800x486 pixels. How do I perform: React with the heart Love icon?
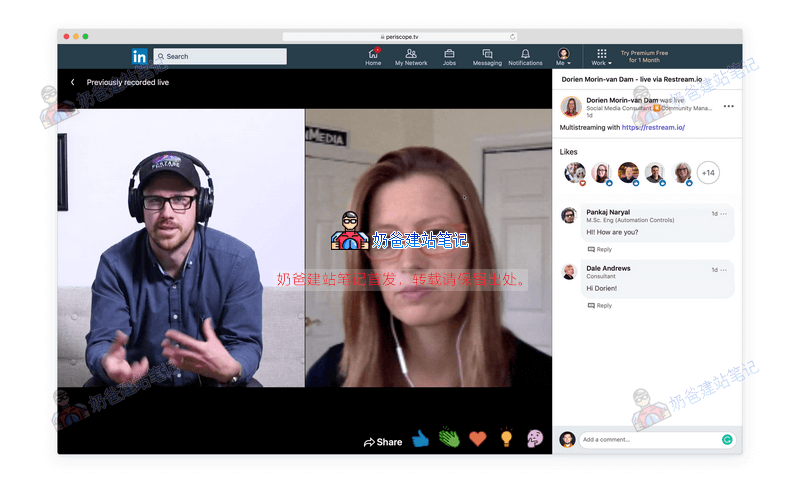tap(477, 439)
